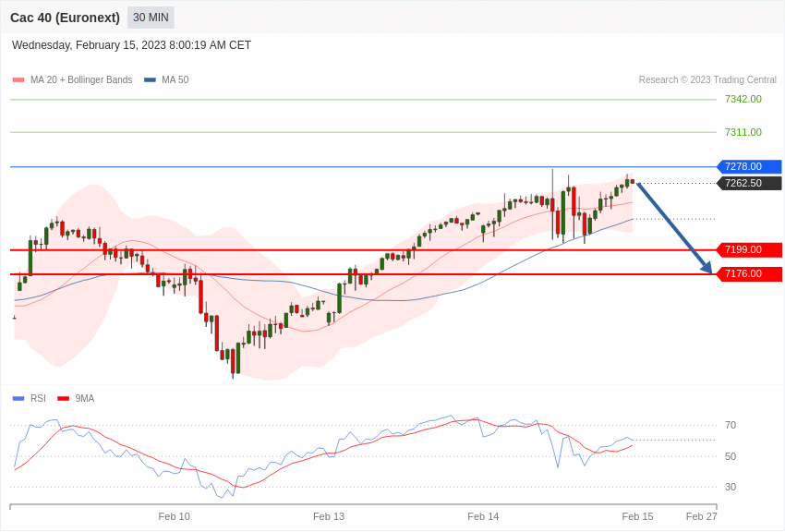Toggle the MA 20 + Bollinger Bands legend label
Image resolution: width=785 pixels, height=532 pixels.
pos(81,80)
